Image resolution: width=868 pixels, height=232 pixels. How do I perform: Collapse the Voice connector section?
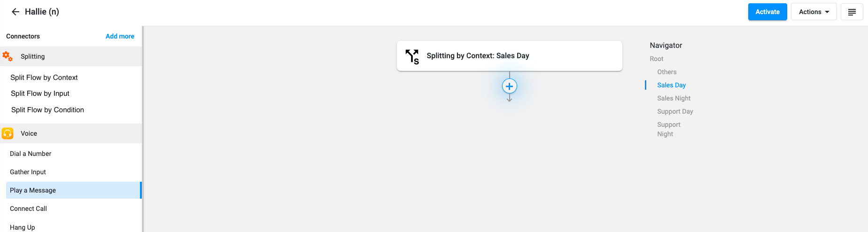71,133
